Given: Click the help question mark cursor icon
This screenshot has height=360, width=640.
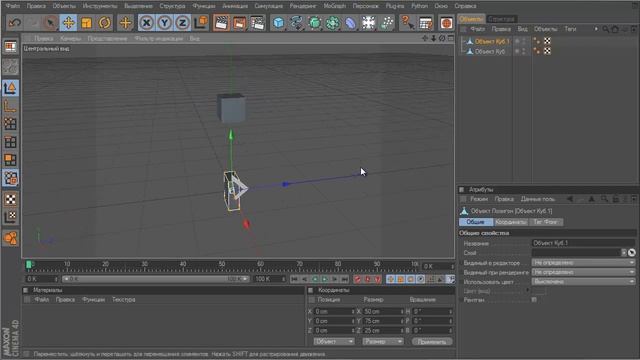Looking at the screenshot, I should [407, 22].
